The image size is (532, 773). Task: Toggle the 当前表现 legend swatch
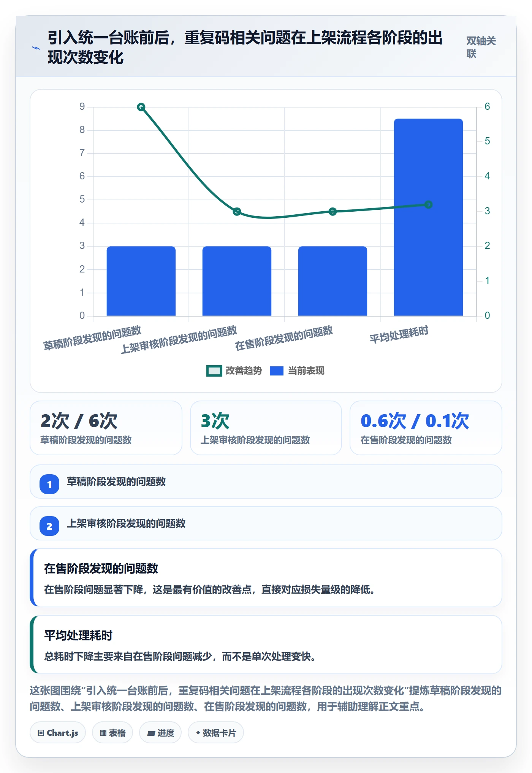(x=277, y=371)
